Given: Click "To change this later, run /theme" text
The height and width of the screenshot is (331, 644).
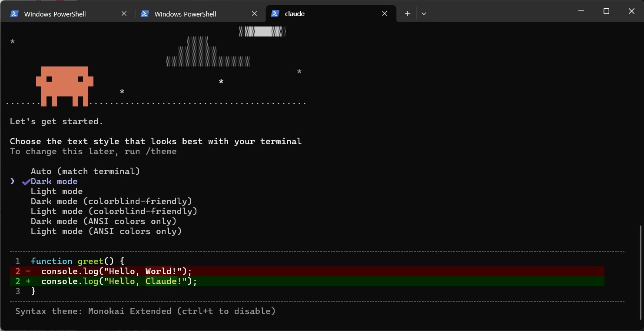Looking at the screenshot, I should click(93, 151).
